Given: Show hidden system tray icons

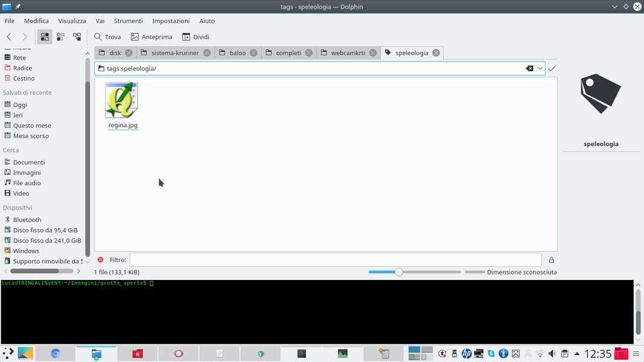Looking at the screenshot, I should coord(577,354).
